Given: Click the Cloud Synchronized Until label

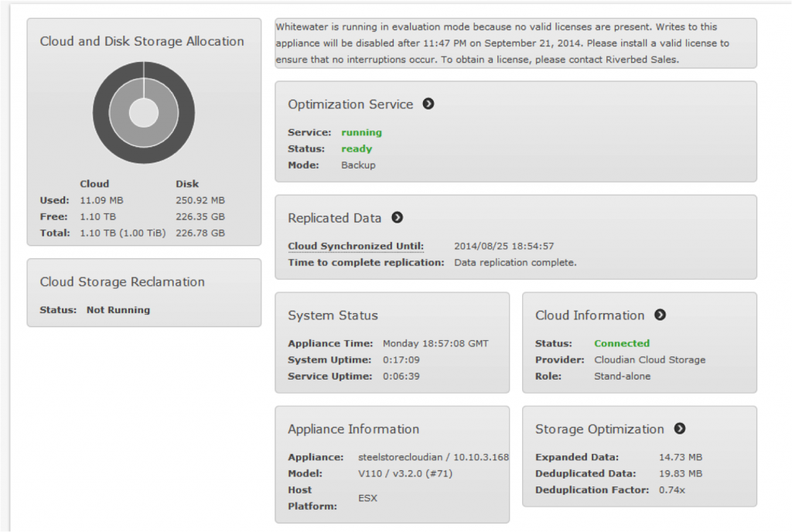Looking at the screenshot, I should [x=356, y=247].
